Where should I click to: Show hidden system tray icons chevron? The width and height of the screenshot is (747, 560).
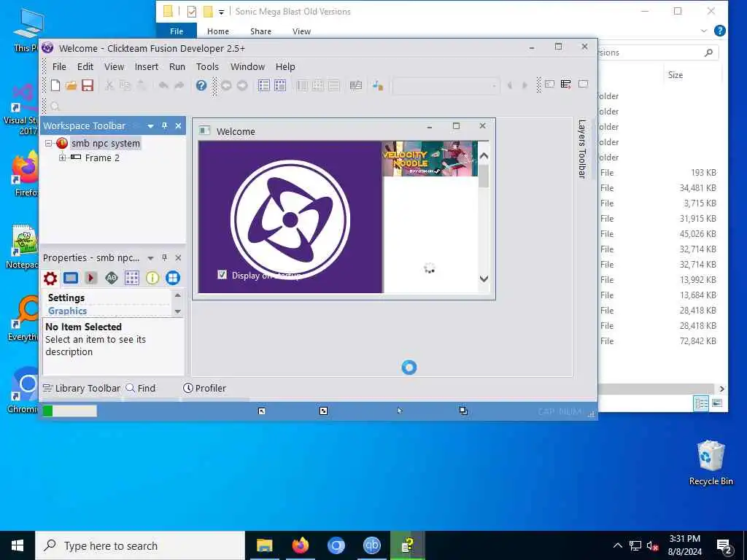[617, 545]
